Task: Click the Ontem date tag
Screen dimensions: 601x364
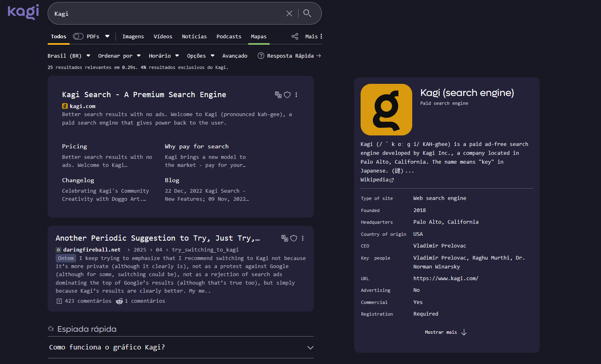Action: 66,258
